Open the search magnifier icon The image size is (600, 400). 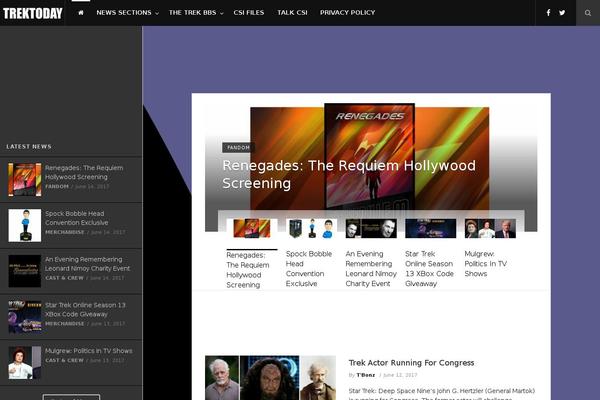[588, 13]
